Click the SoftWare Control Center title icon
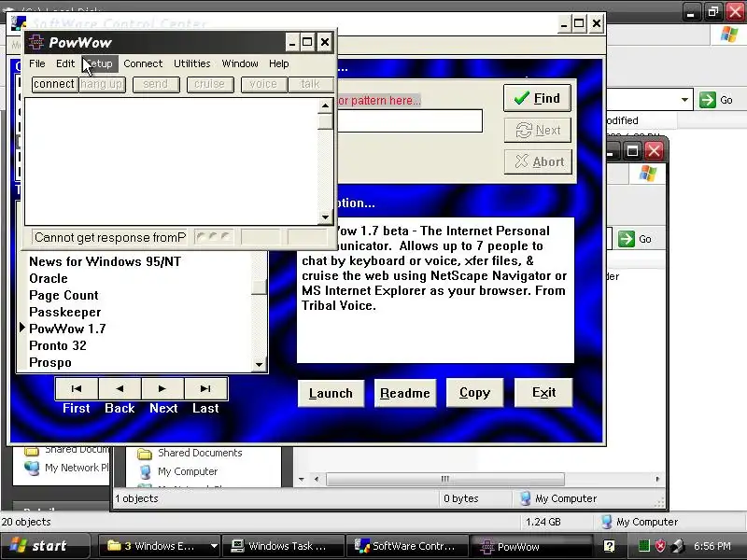Image resolution: width=747 pixels, height=560 pixels. click(x=18, y=22)
